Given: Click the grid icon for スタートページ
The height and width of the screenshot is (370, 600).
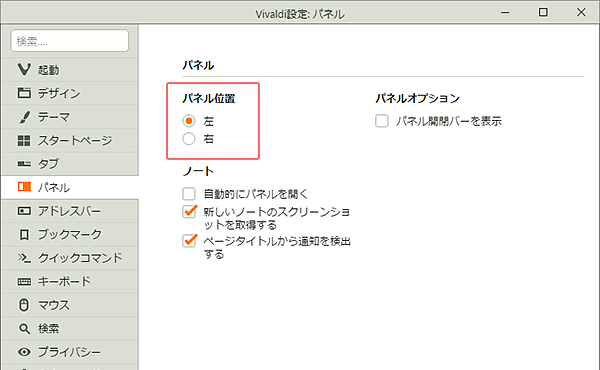Looking at the screenshot, I should [x=24, y=140].
